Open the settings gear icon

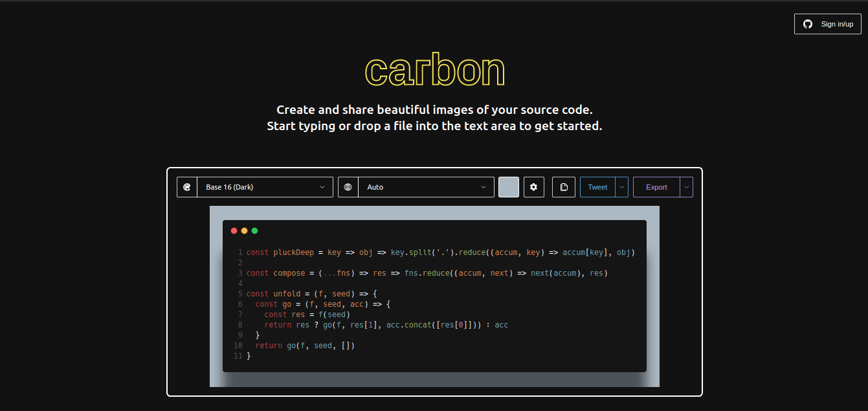point(533,187)
